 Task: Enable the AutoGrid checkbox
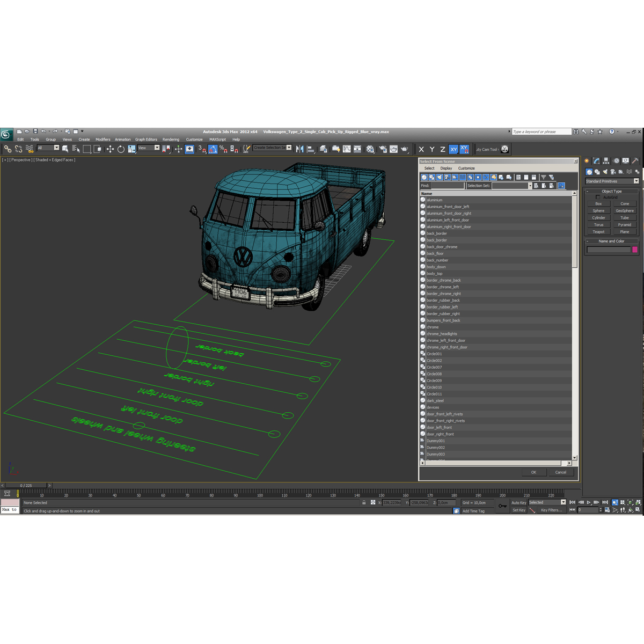(x=598, y=197)
